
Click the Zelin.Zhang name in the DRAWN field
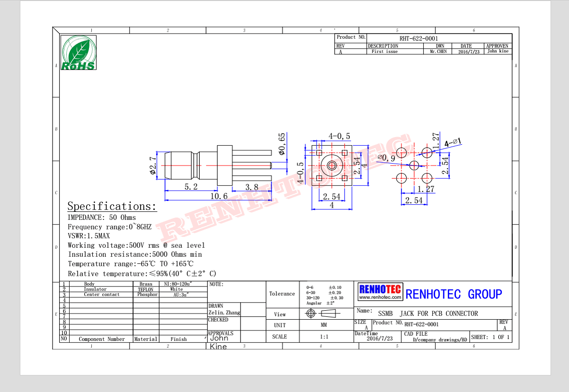[224, 313]
